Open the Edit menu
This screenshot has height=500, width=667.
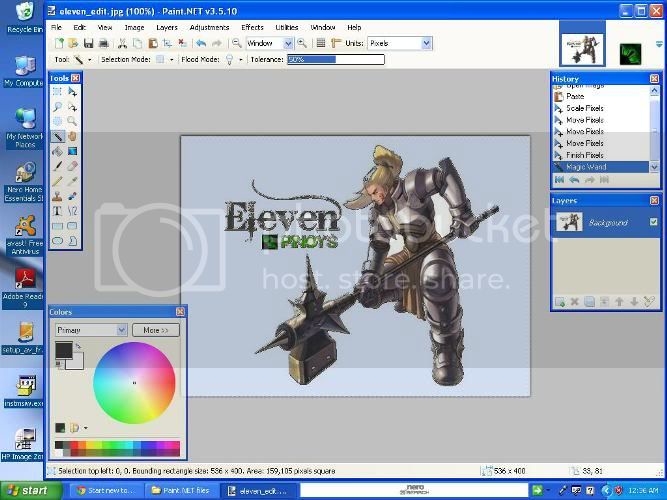pos(80,27)
